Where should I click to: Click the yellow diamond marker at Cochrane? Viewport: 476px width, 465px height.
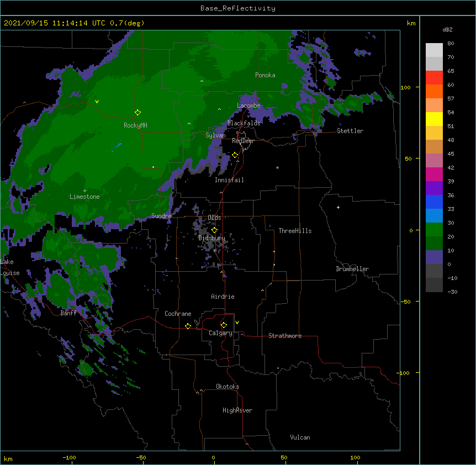[188, 326]
